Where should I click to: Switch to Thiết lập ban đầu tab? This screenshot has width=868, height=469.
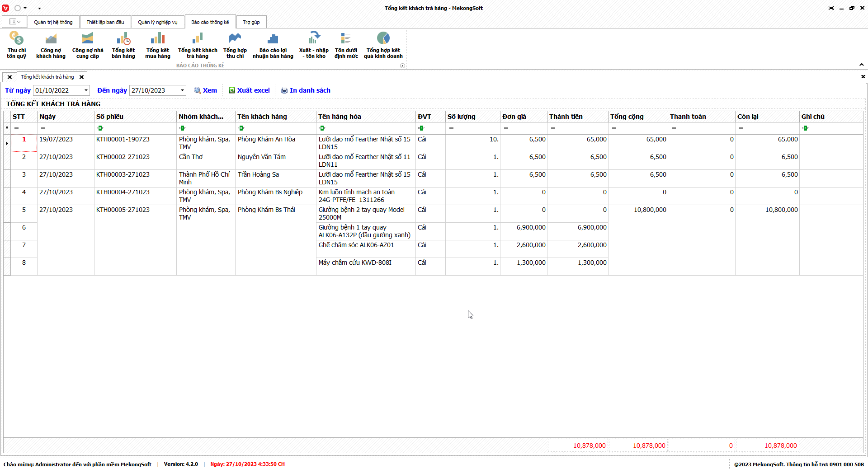pyautogui.click(x=105, y=22)
